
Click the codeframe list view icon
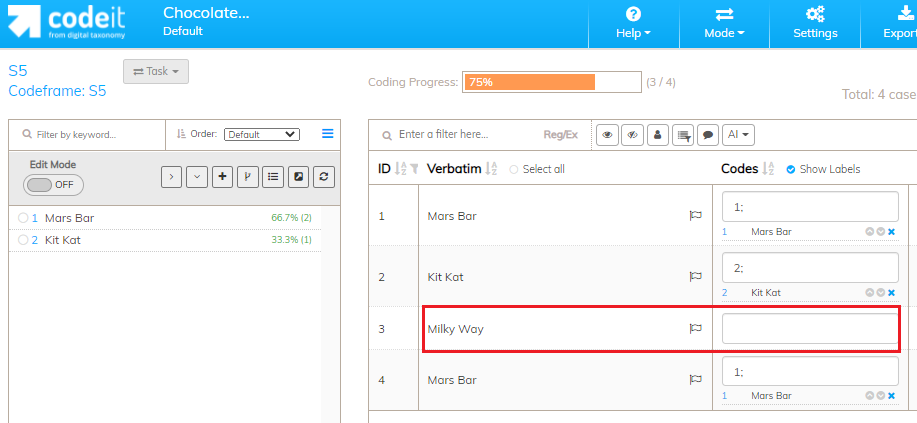(x=273, y=177)
